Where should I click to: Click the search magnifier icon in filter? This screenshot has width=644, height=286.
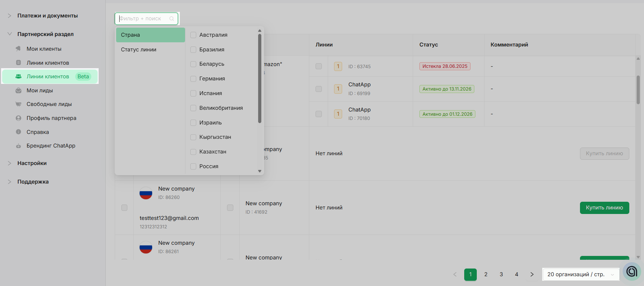(x=172, y=19)
